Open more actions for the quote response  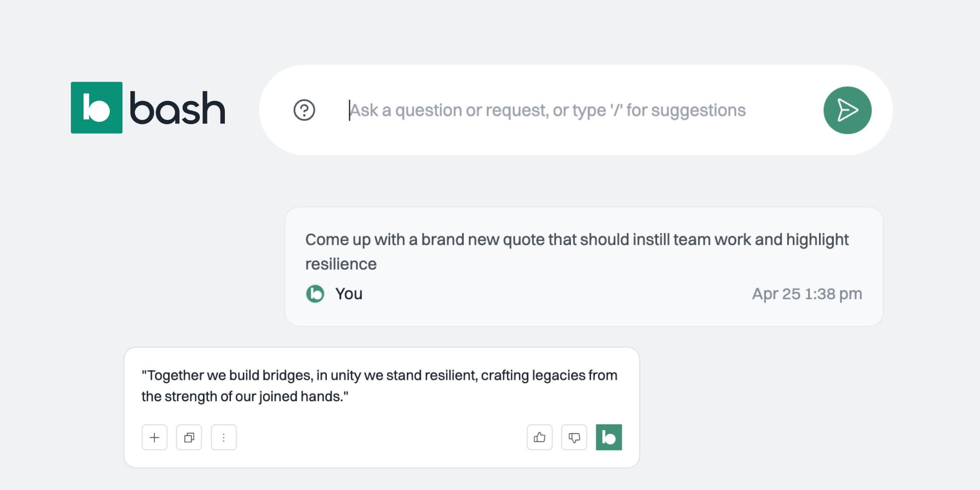pos(224,437)
